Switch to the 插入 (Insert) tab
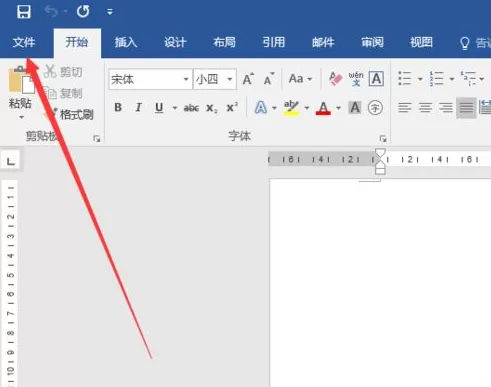The height and width of the screenshot is (387, 491). pyautogui.click(x=126, y=43)
